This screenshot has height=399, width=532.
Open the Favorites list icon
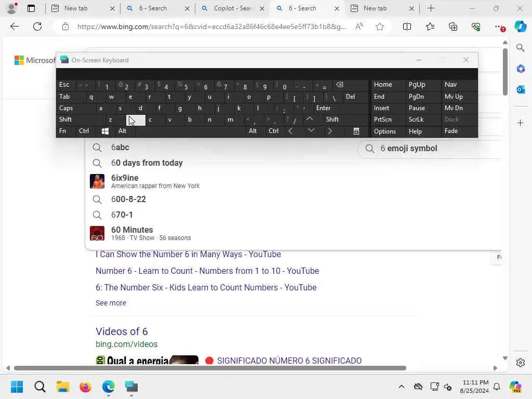tap(430, 26)
